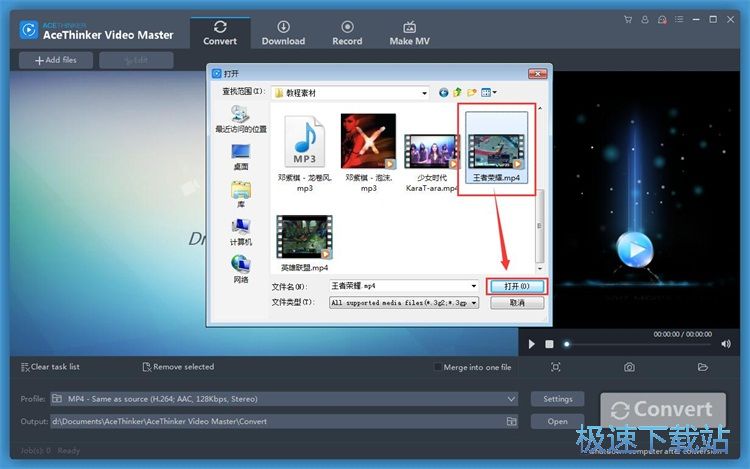The width and height of the screenshot is (750, 469).
Task: Expand the file name dropdown arrow
Action: [474, 286]
